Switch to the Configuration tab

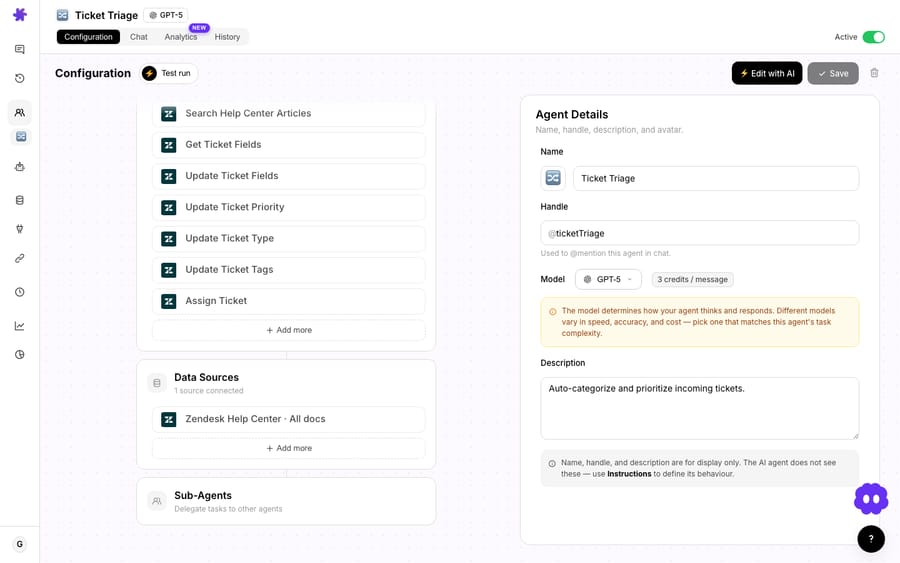tap(88, 37)
